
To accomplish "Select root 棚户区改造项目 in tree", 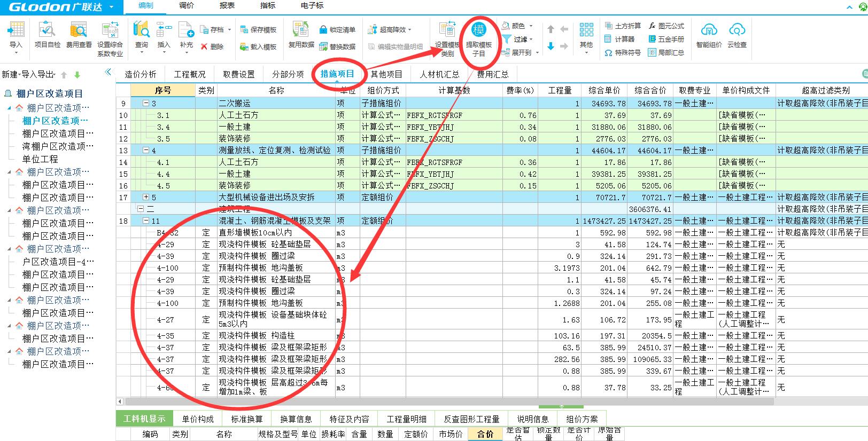I will [x=49, y=93].
